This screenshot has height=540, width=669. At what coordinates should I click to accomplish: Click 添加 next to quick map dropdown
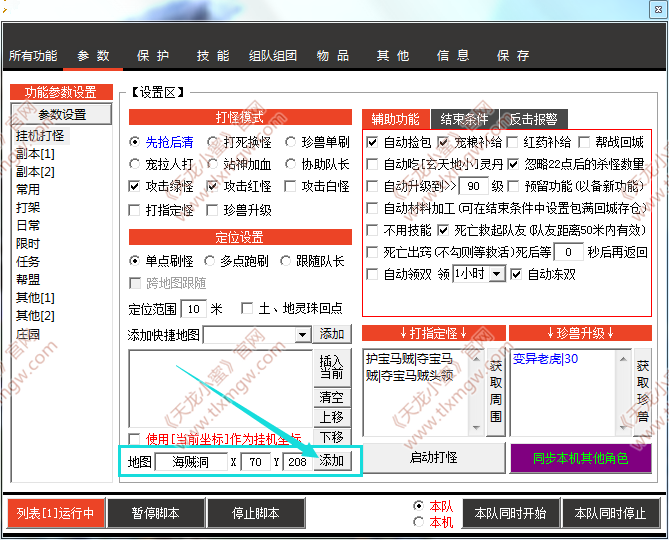pyautogui.click(x=332, y=334)
